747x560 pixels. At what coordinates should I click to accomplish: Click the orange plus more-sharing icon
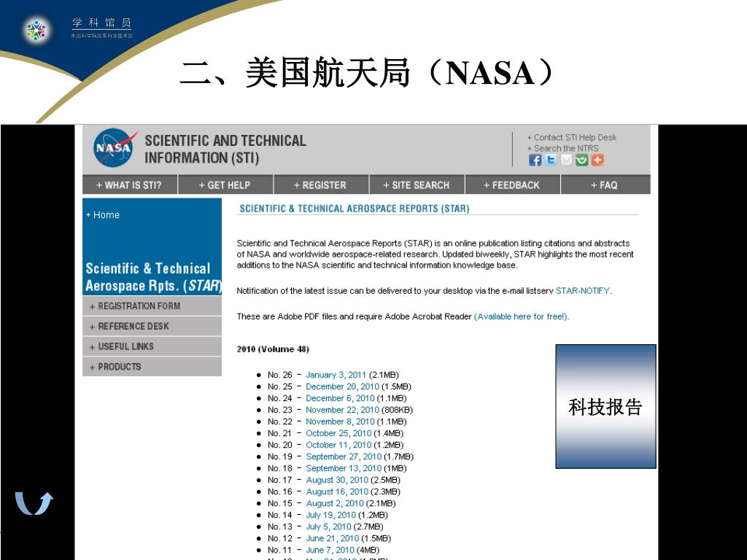(x=597, y=160)
